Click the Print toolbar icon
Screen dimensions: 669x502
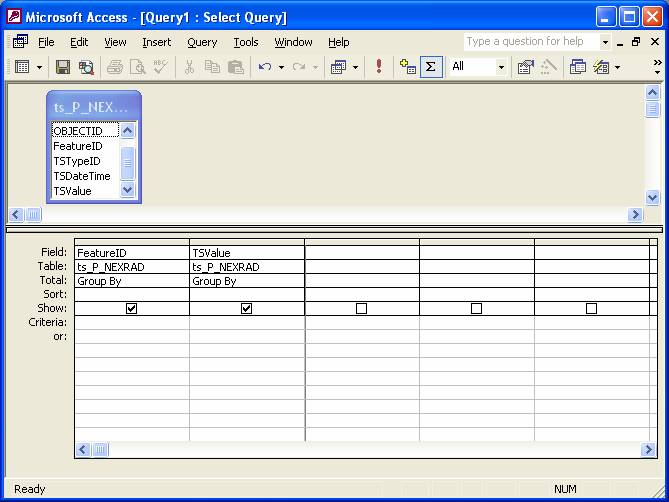pyautogui.click(x=115, y=67)
